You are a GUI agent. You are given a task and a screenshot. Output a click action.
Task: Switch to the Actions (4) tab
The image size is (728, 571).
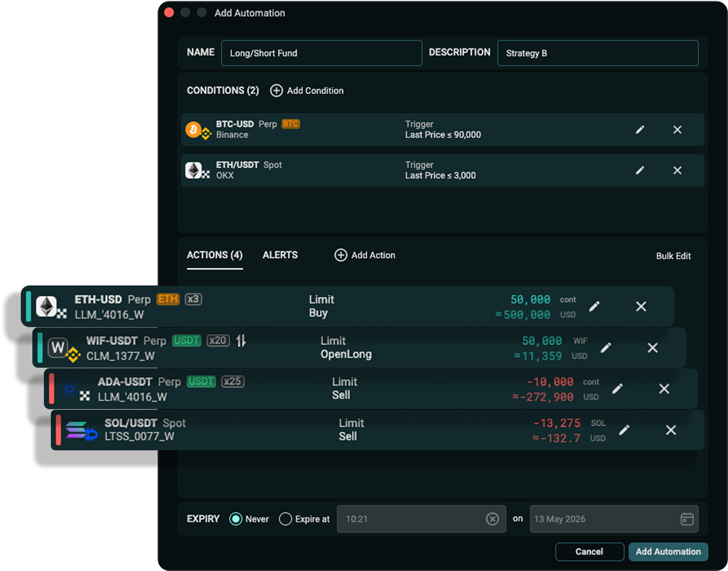pos(214,255)
